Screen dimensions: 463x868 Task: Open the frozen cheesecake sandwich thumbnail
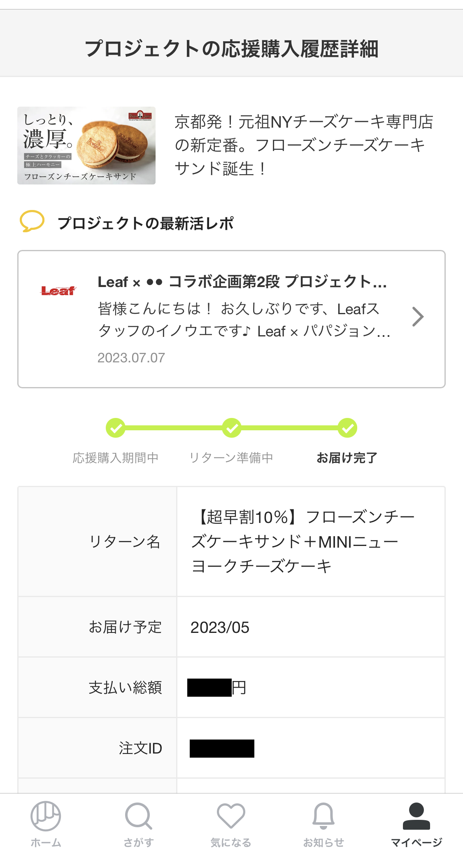86,145
